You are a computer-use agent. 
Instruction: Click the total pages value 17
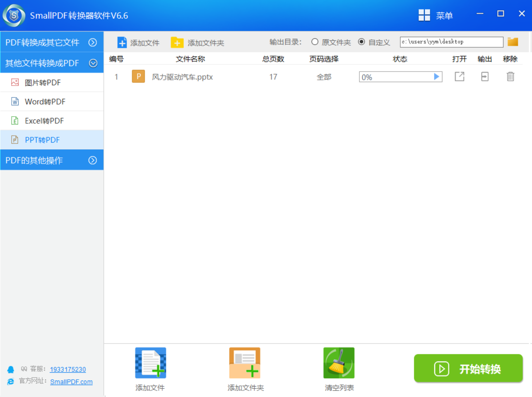point(273,77)
